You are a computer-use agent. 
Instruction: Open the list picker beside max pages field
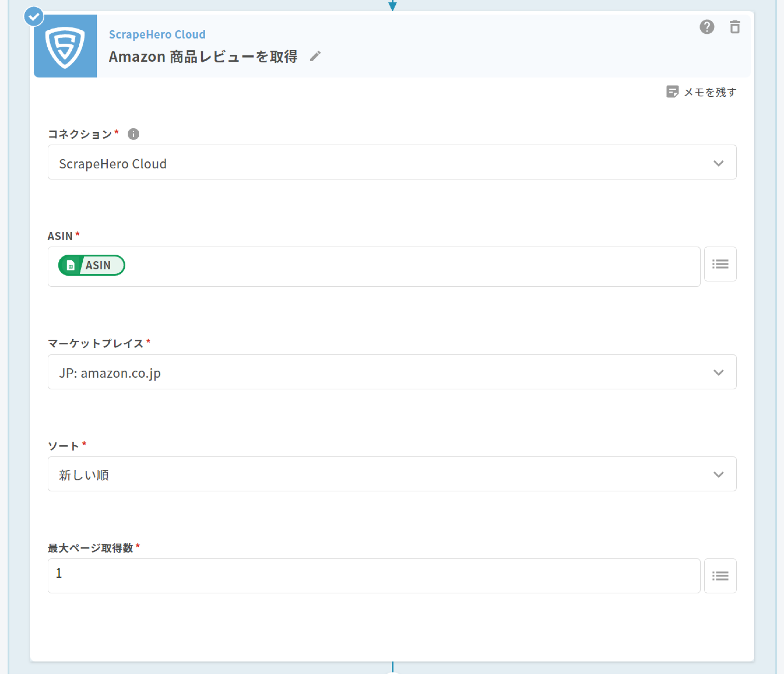click(x=720, y=576)
